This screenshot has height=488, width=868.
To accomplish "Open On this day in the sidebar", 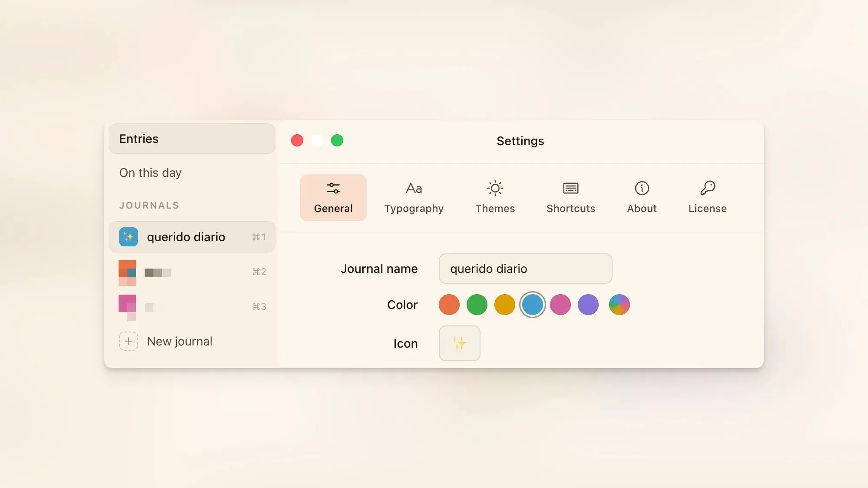I will click(x=150, y=173).
